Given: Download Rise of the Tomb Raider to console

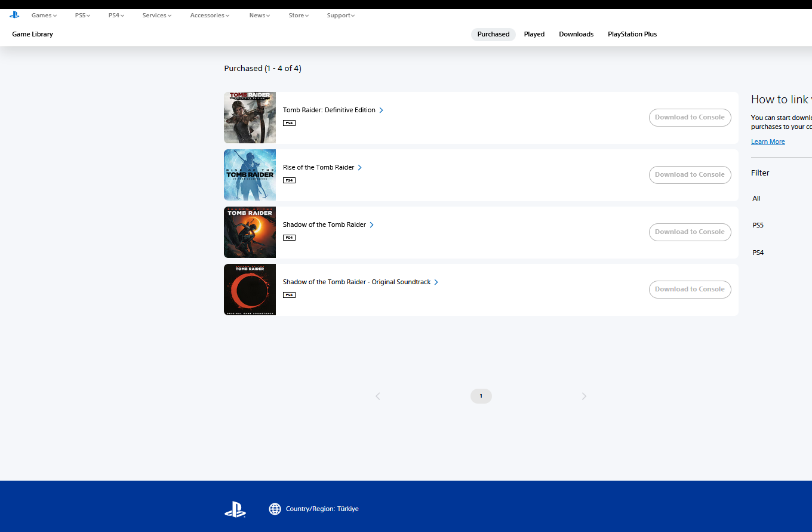Looking at the screenshot, I should pyautogui.click(x=690, y=175).
